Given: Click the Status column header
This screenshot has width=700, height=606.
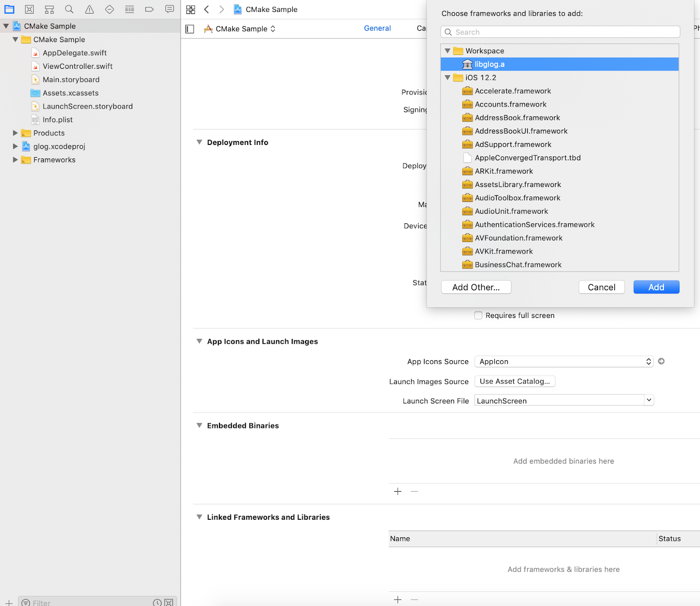Looking at the screenshot, I should [x=679, y=539].
